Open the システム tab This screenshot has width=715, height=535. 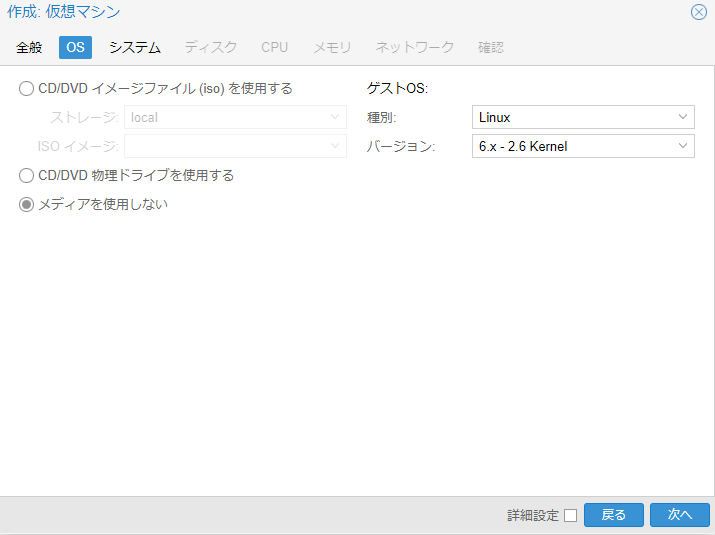(135, 47)
